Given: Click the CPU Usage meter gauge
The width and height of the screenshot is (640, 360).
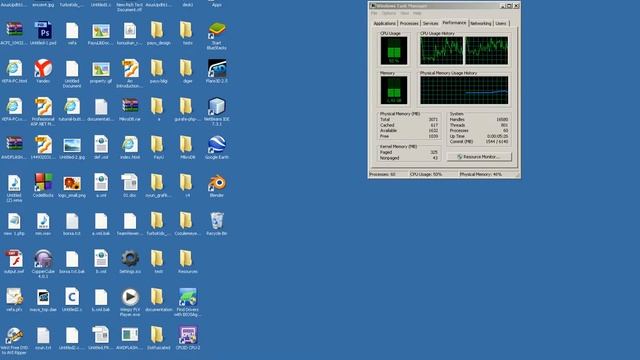Looking at the screenshot, I should click(x=394, y=51).
